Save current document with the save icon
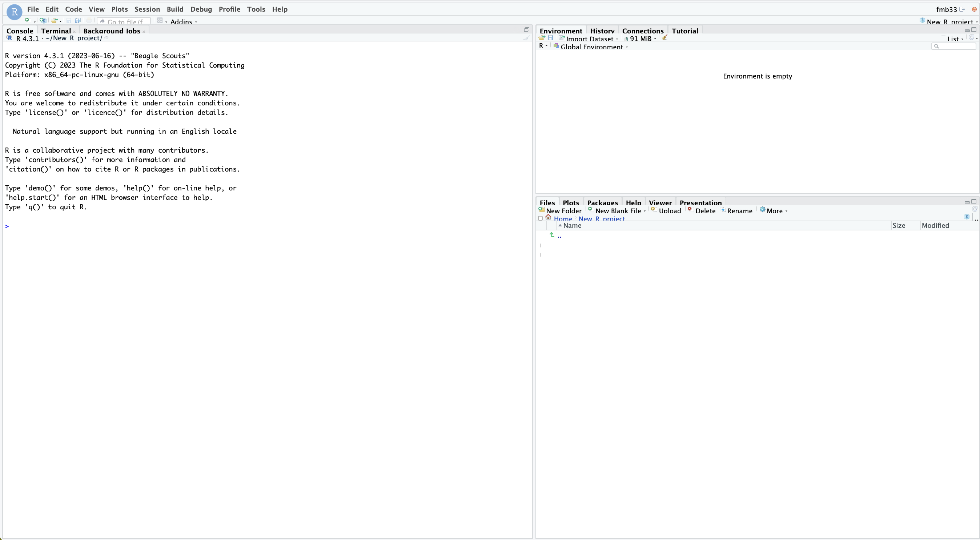 pyautogui.click(x=69, y=21)
